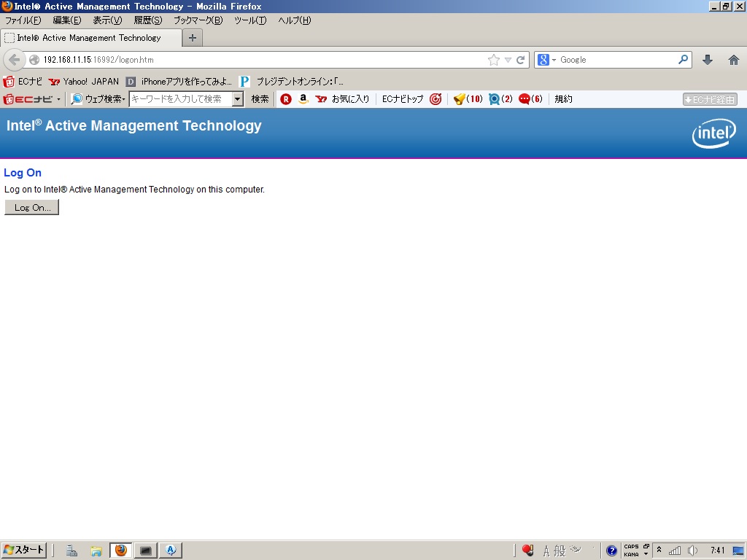Open the folder icon in taskbar
Screen dimensions: 747x560
point(96,551)
